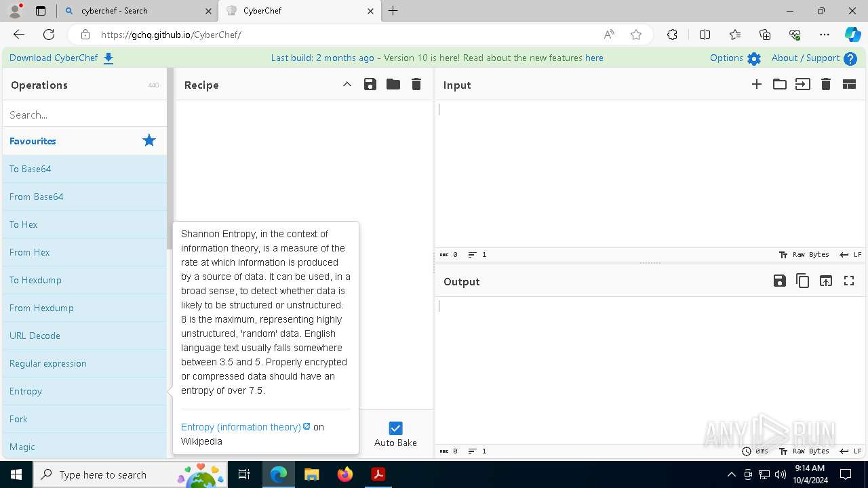868x488 pixels.
Task: Add page to favorites star
Action: (636, 35)
